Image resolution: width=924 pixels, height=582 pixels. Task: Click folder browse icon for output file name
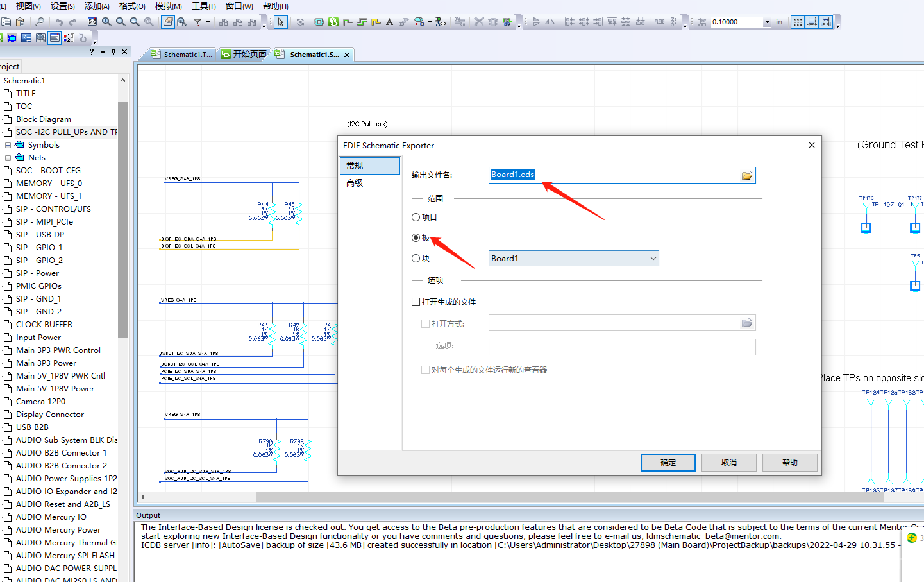point(747,175)
